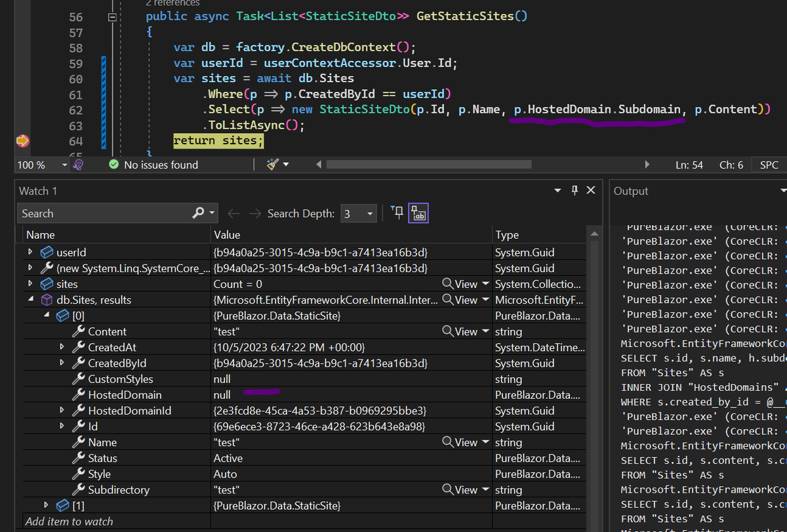Click the wrench icon of the CustomStyles property
Viewport: 787px width, 532px height.
click(78, 379)
